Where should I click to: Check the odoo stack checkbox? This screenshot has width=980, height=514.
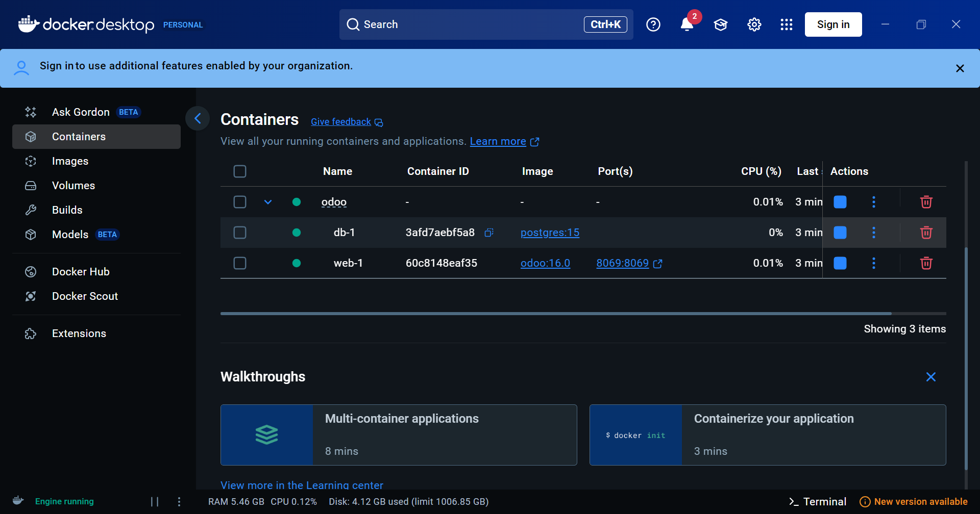click(x=240, y=202)
